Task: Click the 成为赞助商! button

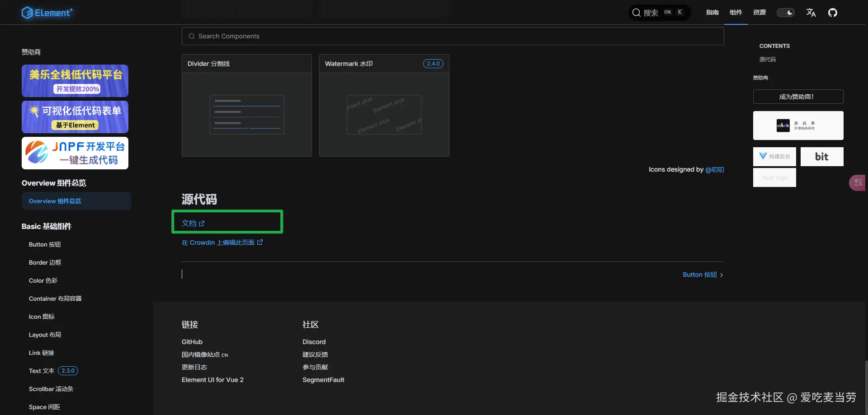Action: click(798, 97)
